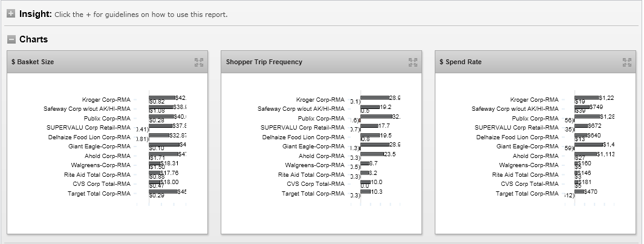
Task: Select the Kroger Corp-RMA bar in $ Basket Size
Action: pyautogui.click(x=162, y=97)
